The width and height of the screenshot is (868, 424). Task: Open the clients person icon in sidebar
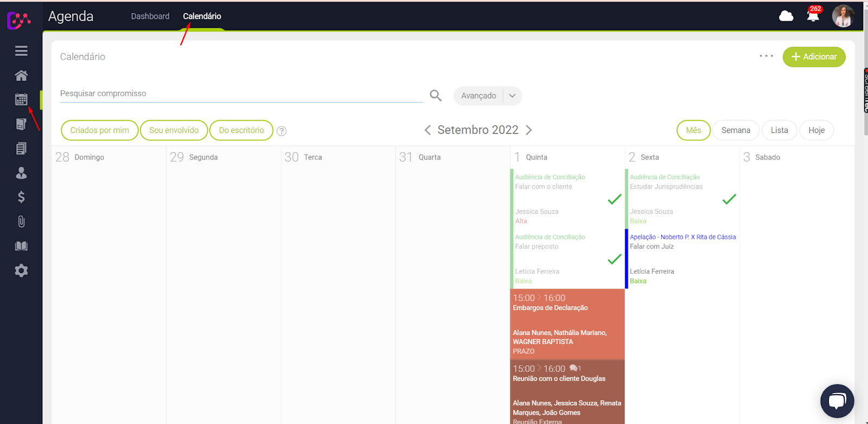coord(21,173)
